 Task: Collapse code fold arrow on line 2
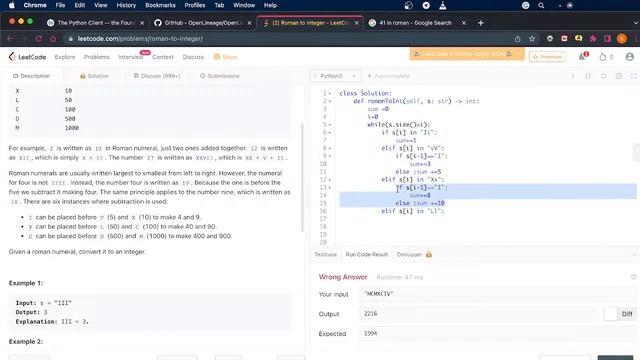[x=330, y=101]
